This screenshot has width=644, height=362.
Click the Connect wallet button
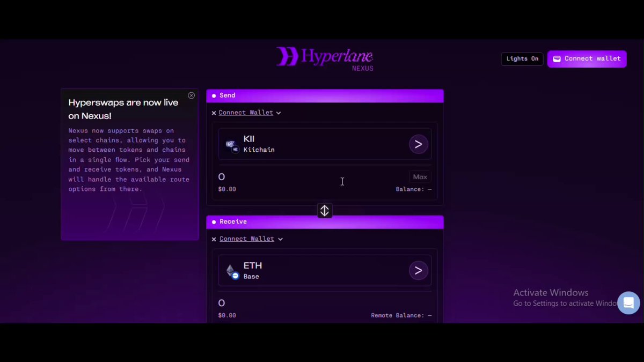pyautogui.click(x=587, y=58)
